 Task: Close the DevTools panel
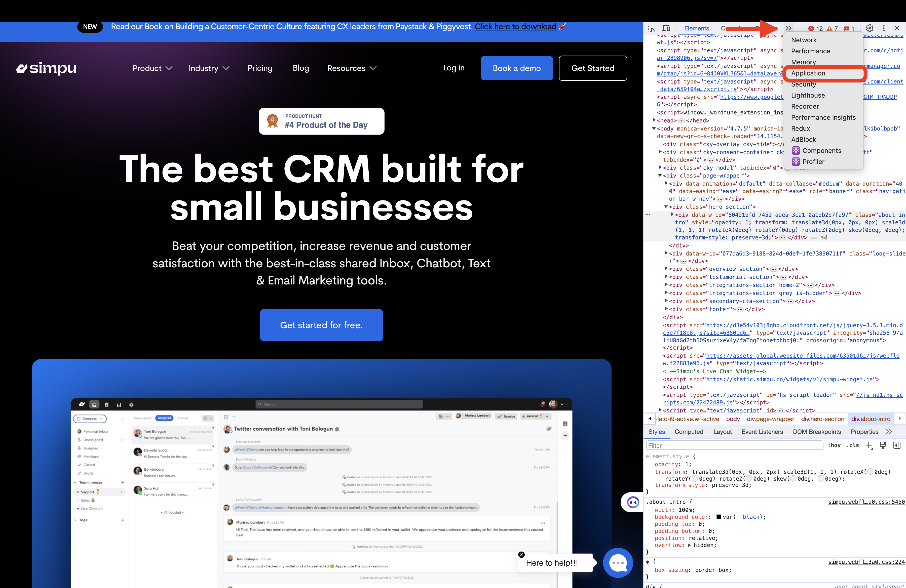coord(897,28)
